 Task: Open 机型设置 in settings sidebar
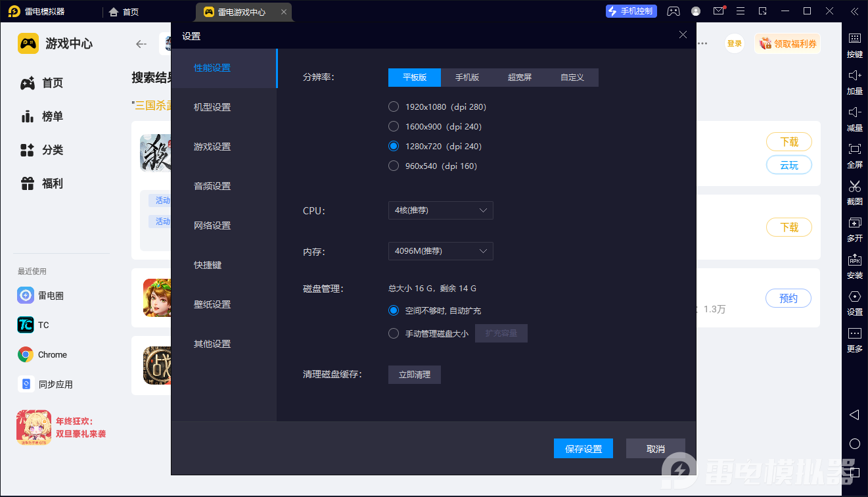(212, 107)
